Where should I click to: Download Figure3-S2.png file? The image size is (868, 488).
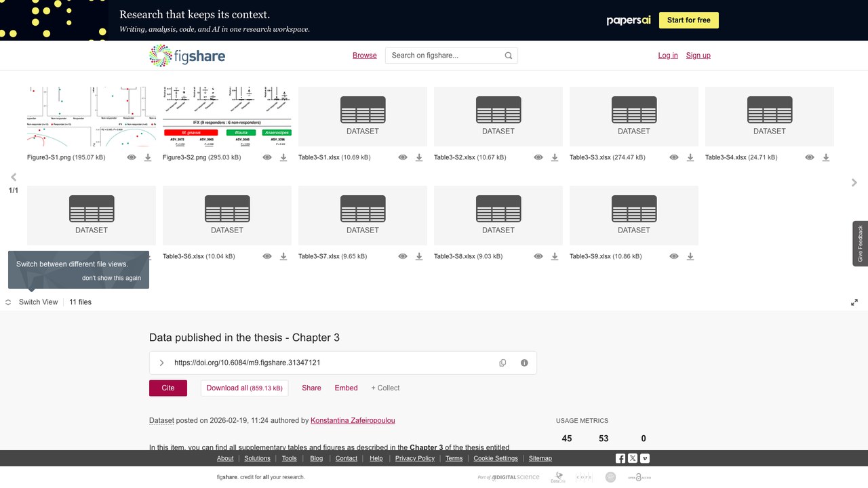pyautogui.click(x=283, y=157)
